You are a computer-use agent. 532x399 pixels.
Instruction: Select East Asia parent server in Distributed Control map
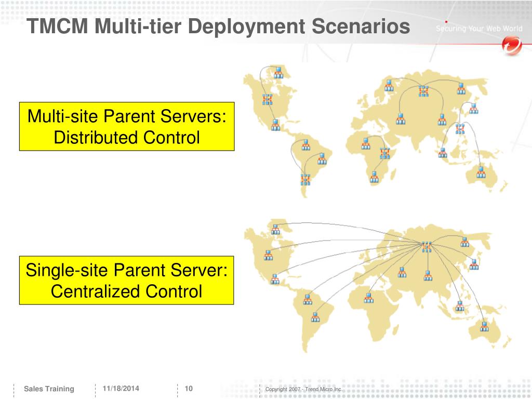click(460, 129)
